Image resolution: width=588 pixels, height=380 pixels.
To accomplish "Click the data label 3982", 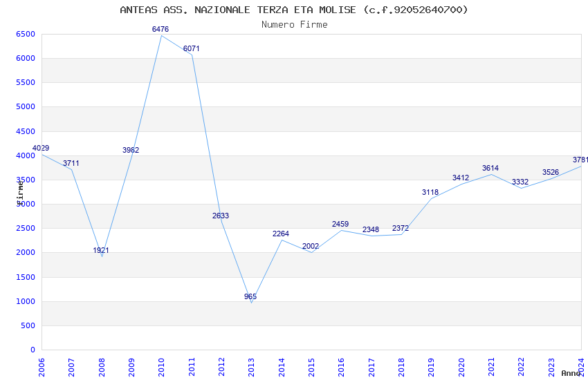I will pos(131,150).
